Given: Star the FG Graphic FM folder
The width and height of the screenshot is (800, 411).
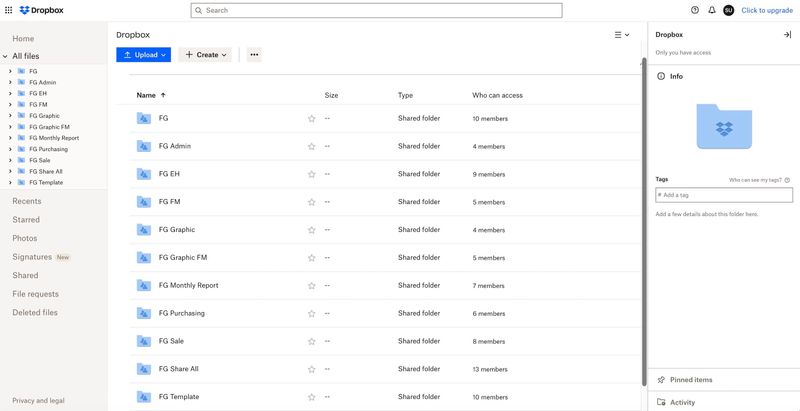Looking at the screenshot, I should coord(312,258).
